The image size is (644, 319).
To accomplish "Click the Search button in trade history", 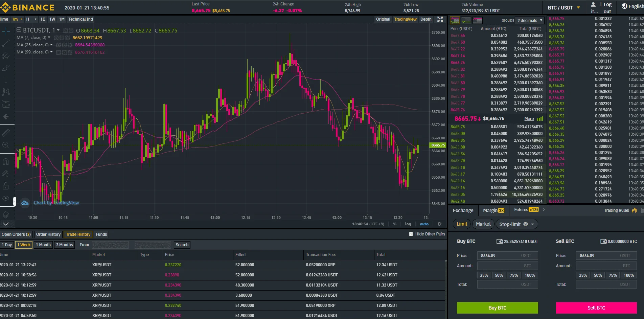I will (182, 245).
